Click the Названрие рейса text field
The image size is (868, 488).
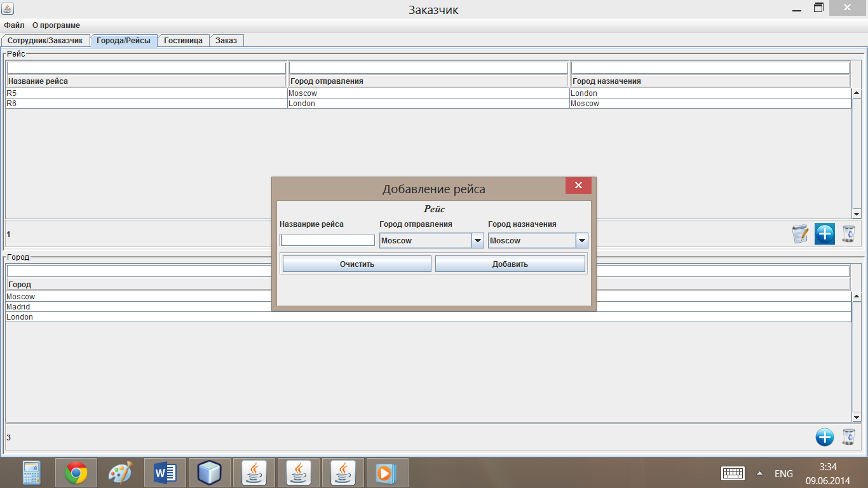pyautogui.click(x=327, y=240)
